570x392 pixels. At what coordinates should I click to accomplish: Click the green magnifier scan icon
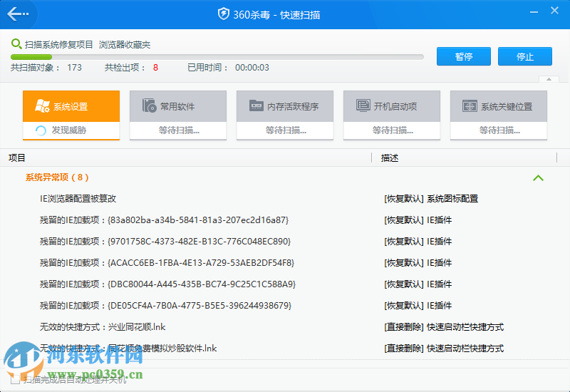click(x=16, y=44)
